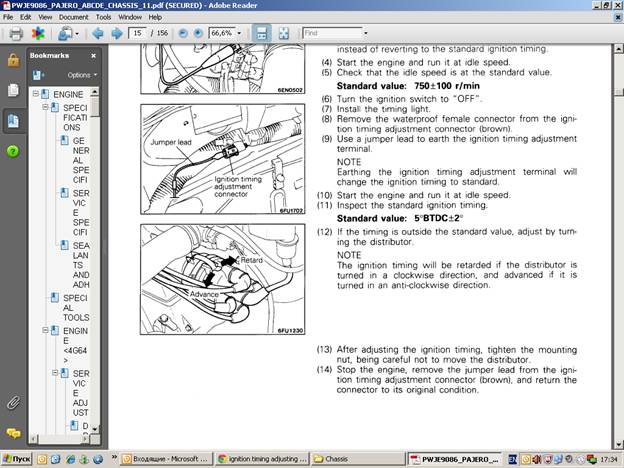The width and height of the screenshot is (624, 468).
Task: Open the Help menu
Action: (x=155, y=17)
